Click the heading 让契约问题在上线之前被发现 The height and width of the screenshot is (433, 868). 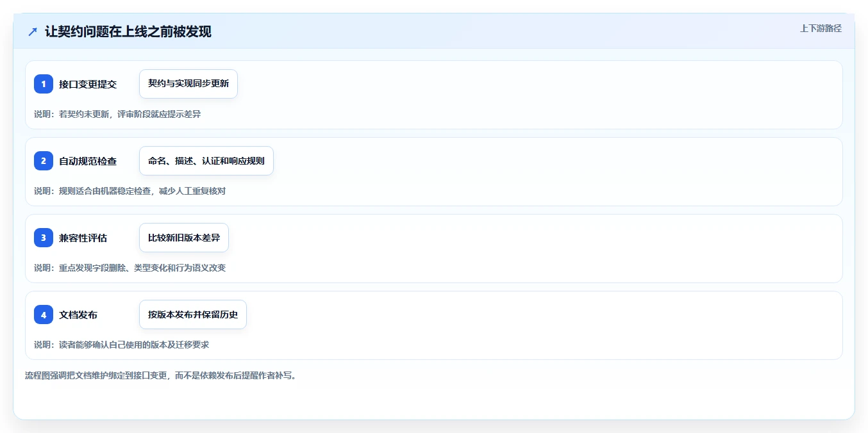(x=128, y=31)
